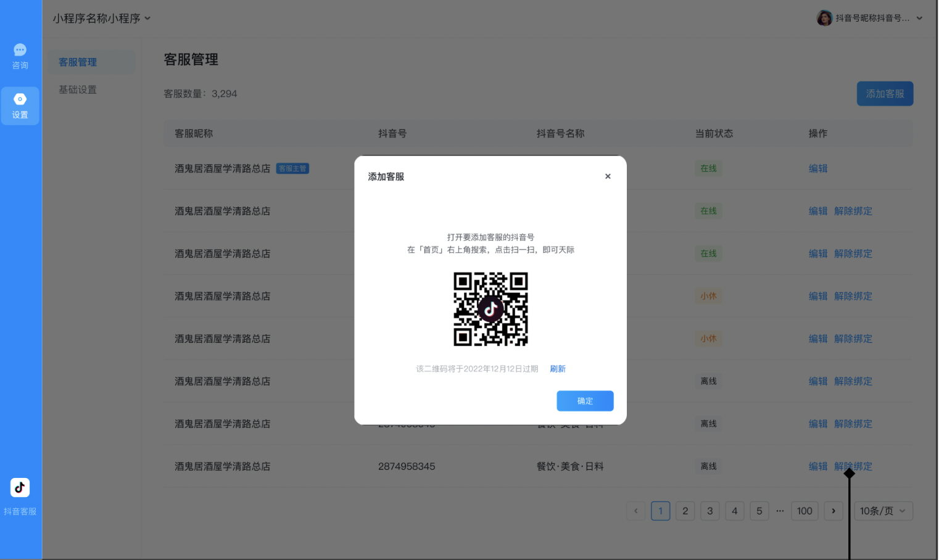939x560 pixels.
Task: Select page 4 in pagination
Action: pyautogui.click(x=735, y=511)
